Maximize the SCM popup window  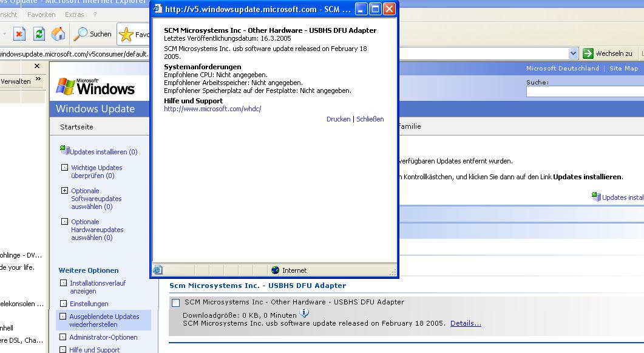pyautogui.click(x=375, y=9)
